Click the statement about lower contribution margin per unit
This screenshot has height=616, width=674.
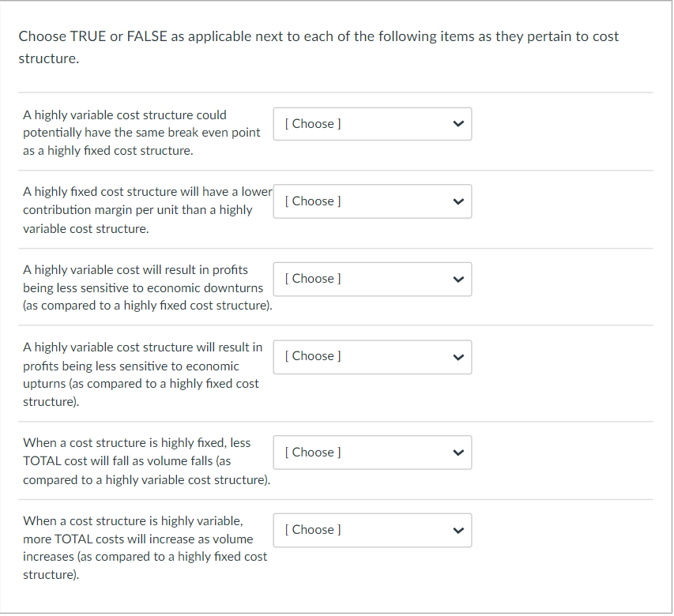[x=147, y=210]
